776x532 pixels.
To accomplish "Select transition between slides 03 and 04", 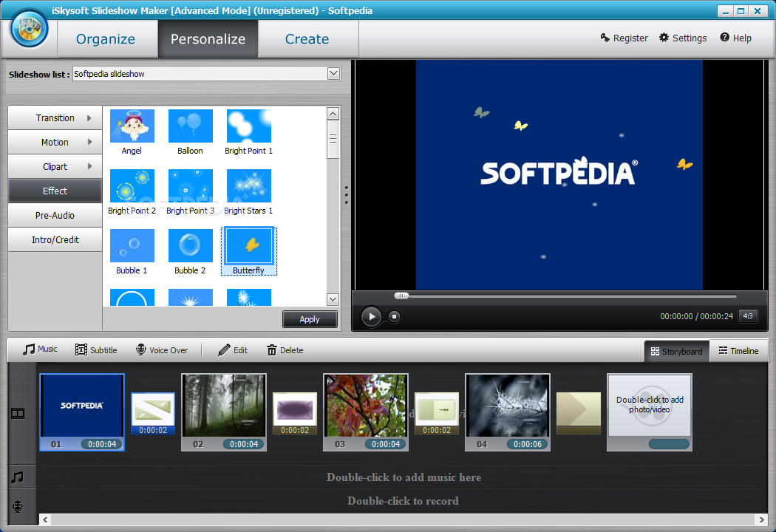I will (x=437, y=413).
